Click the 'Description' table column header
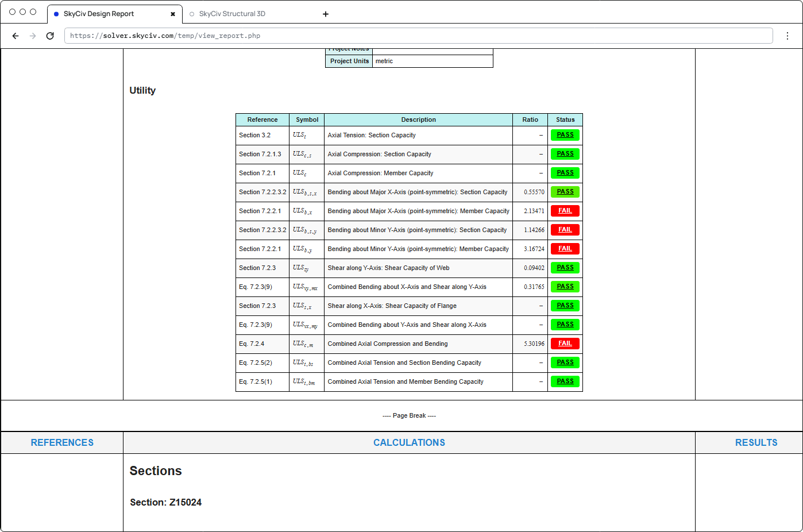Image resolution: width=803 pixels, height=532 pixels. point(418,119)
